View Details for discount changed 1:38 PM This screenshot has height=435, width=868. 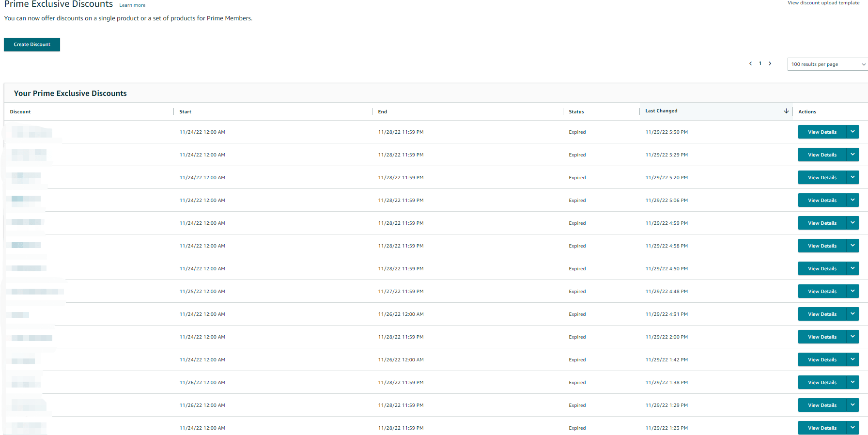822,382
